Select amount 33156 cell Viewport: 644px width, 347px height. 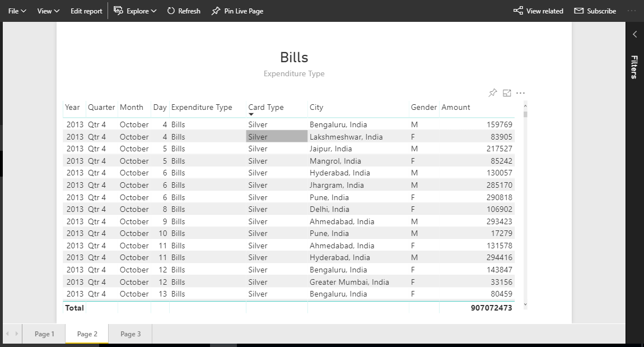click(x=477, y=282)
